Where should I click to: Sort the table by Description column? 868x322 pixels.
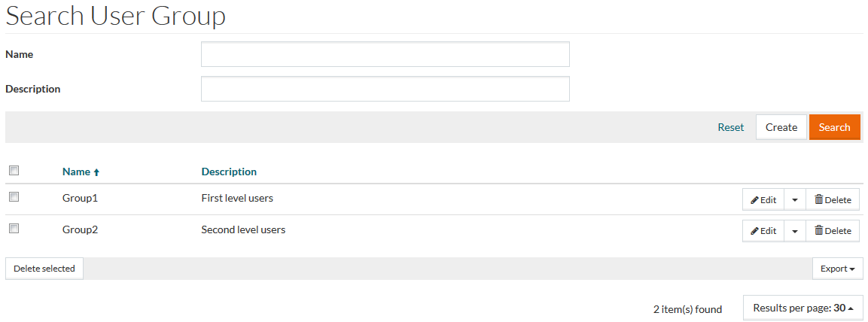pyautogui.click(x=229, y=172)
